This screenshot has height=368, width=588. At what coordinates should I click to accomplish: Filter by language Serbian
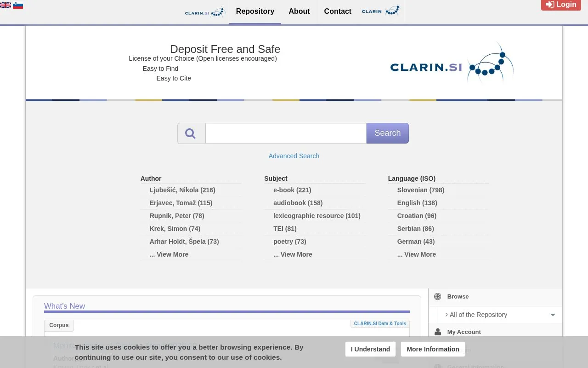416,229
